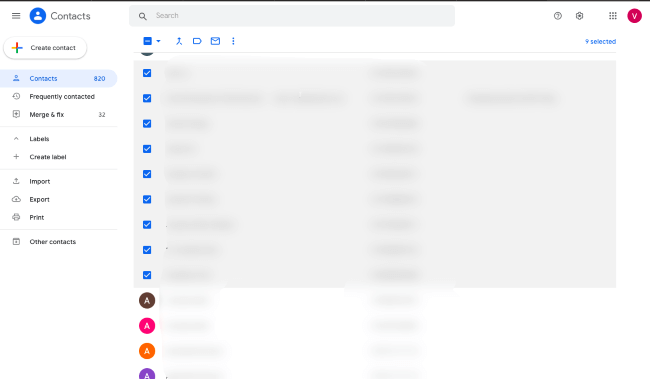This screenshot has width=650, height=379.
Task: Uncheck the fifth selected contact checkbox
Action: pos(147,174)
